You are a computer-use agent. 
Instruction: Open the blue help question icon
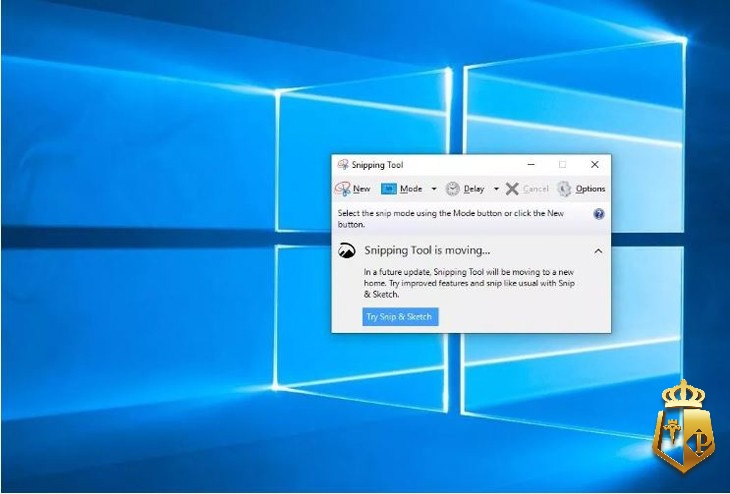[599, 214]
